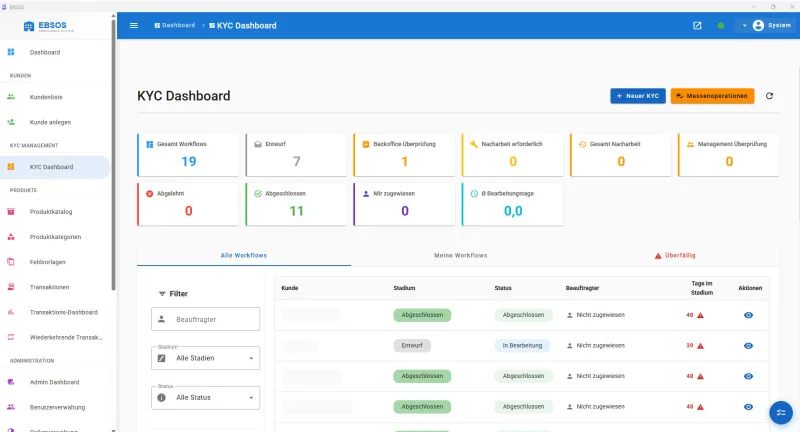This screenshot has width=800, height=432.
Task: Sort by the Stadium column header
Action: click(x=404, y=288)
